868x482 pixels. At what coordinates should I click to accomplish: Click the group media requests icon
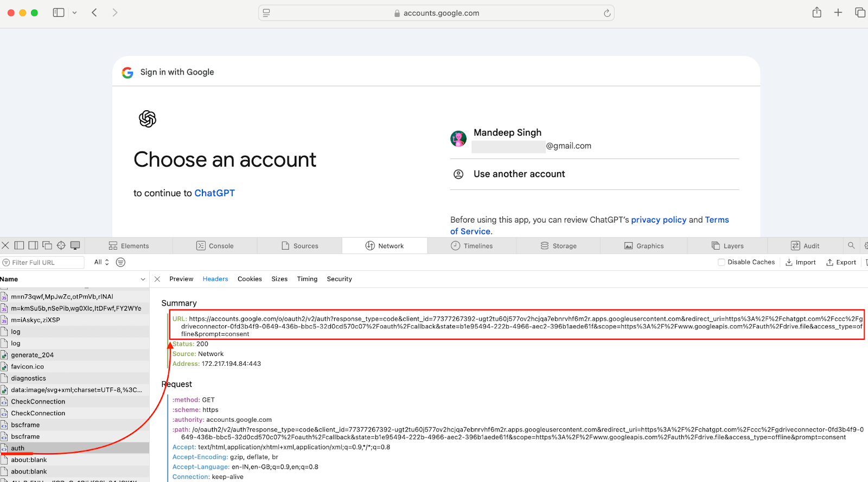(120, 262)
